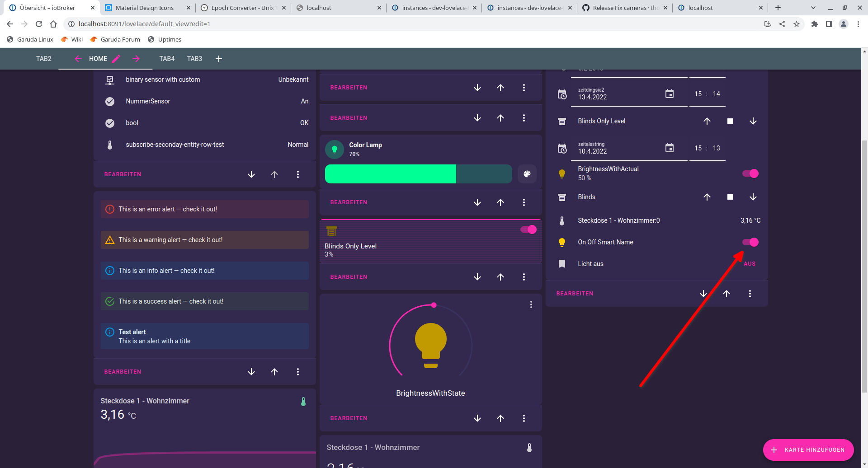Raise Blinds with up arrow
The image size is (868, 468).
707,197
